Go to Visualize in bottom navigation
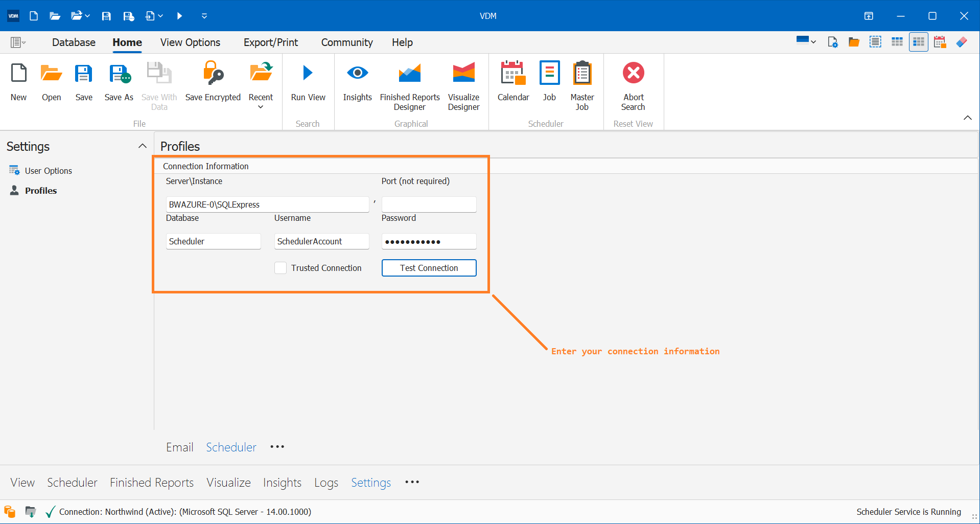 click(228, 483)
